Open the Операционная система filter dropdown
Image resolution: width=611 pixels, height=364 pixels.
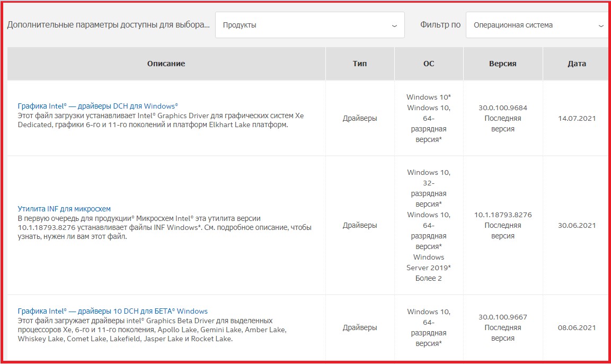click(x=538, y=25)
